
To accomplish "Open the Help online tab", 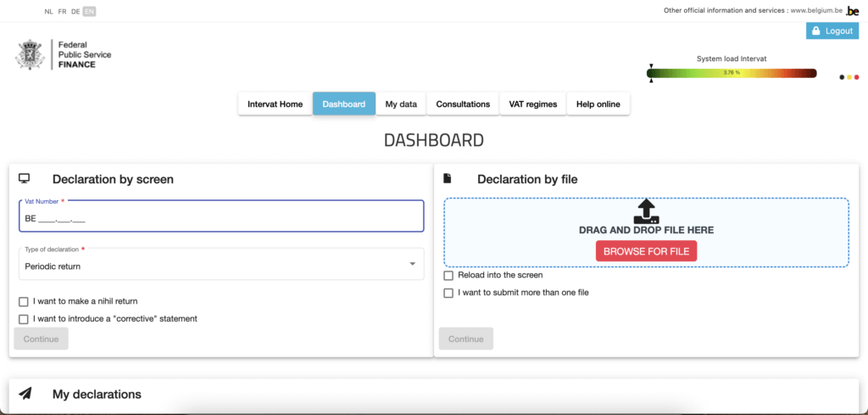I will pos(598,104).
